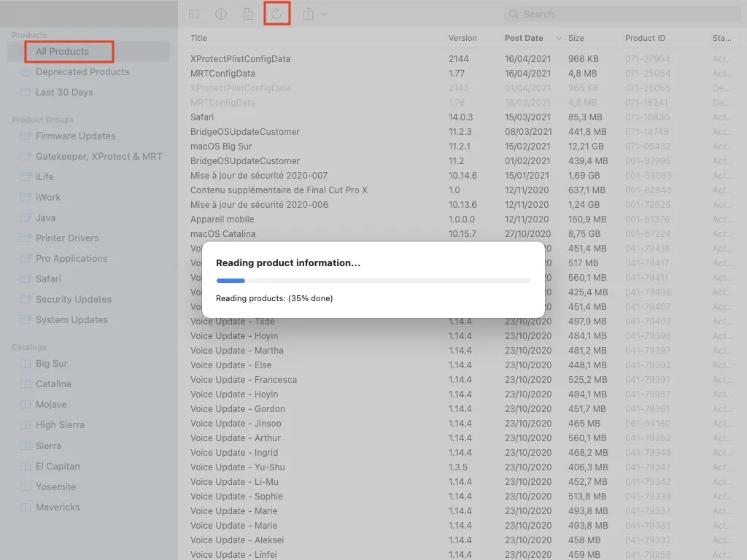Sort by the Sta... status column header

721,38
